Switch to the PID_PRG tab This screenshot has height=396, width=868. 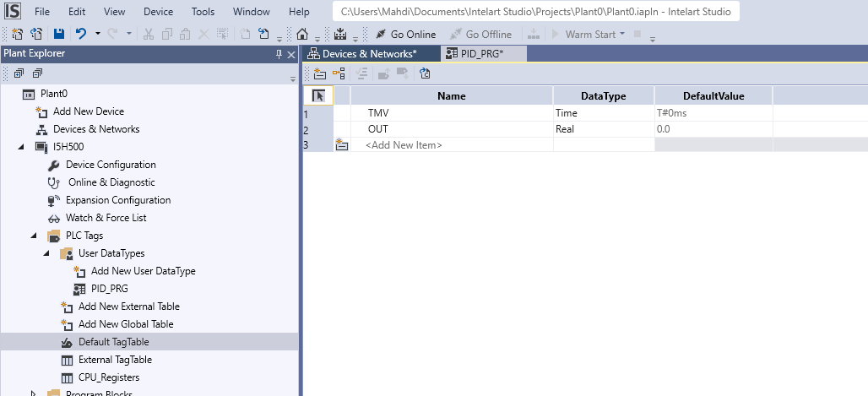[480, 54]
